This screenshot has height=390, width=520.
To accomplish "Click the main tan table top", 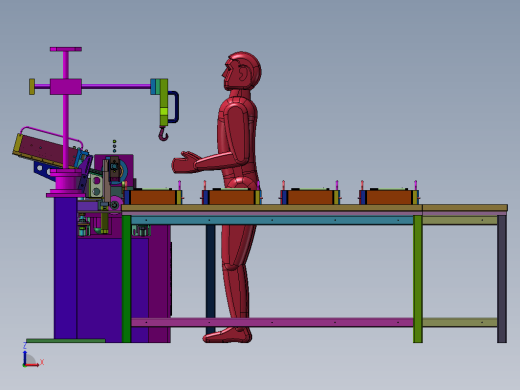I will [x=272, y=208].
